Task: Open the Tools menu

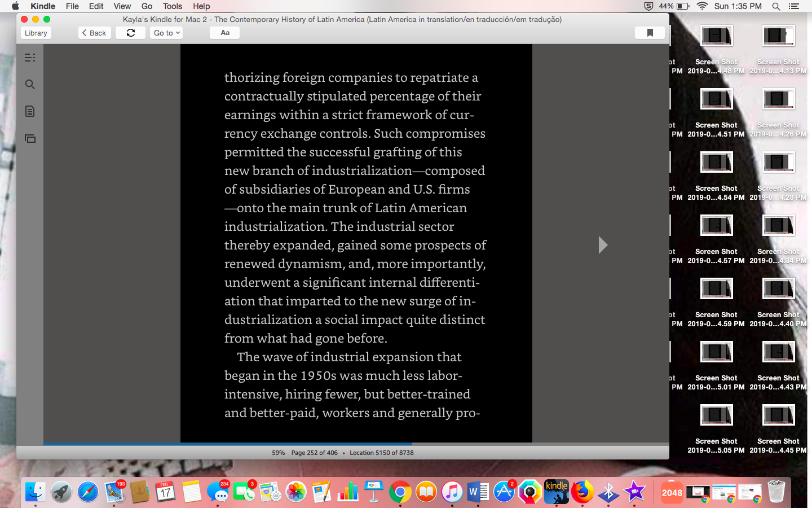Action: [x=173, y=6]
